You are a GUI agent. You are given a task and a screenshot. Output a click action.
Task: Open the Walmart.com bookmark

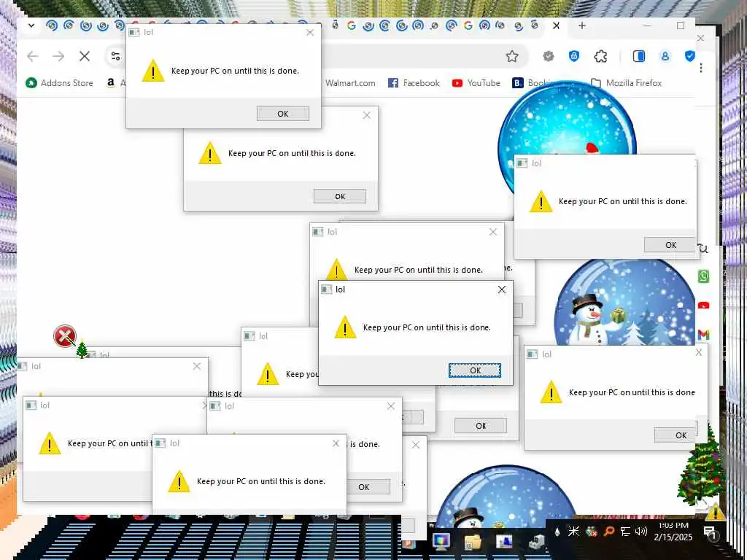click(x=350, y=83)
